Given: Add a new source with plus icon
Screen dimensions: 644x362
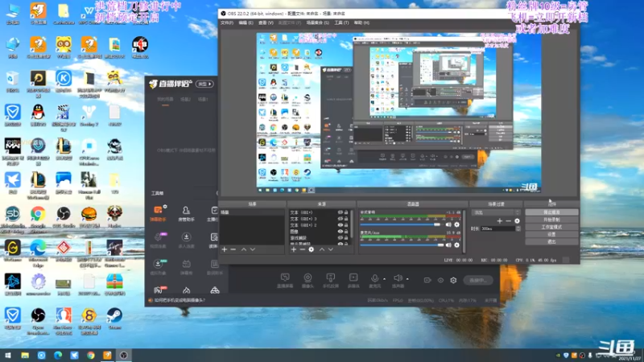Looking at the screenshot, I should (x=294, y=249).
